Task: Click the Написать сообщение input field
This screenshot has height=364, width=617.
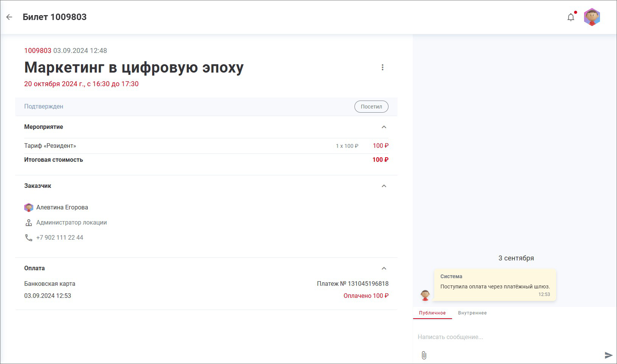Action: pos(511,337)
